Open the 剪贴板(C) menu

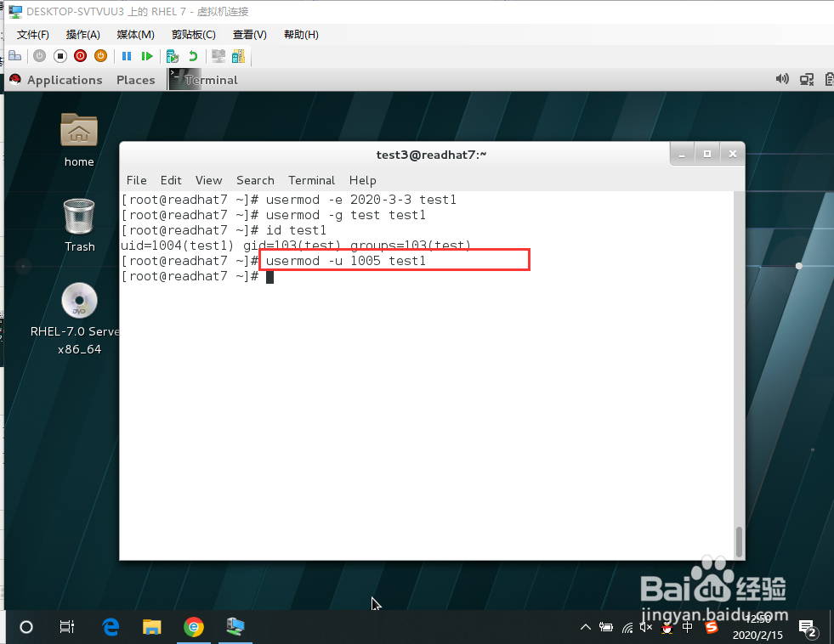click(194, 35)
